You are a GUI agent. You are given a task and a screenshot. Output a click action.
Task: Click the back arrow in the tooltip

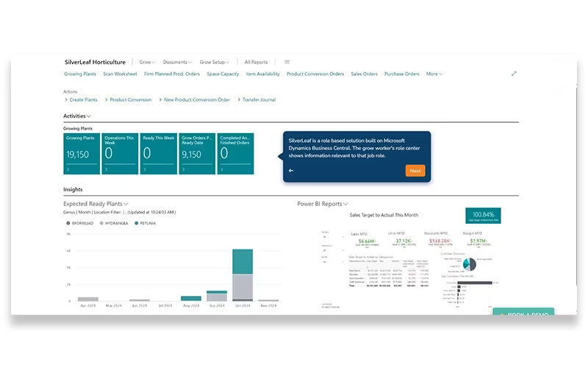[291, 171]
